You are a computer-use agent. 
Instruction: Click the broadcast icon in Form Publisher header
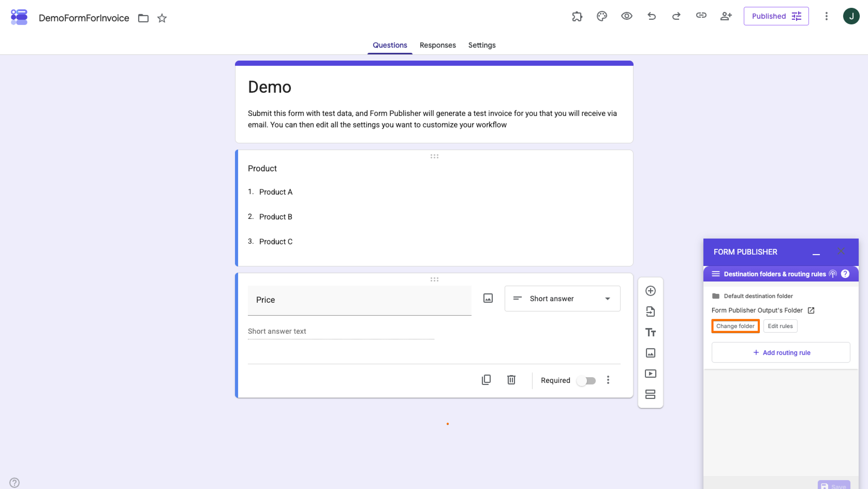833,274
